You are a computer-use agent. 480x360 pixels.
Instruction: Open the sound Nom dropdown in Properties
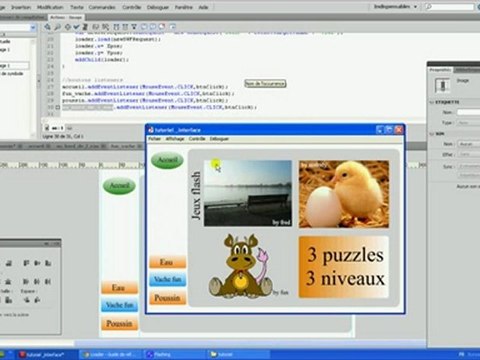469,144
